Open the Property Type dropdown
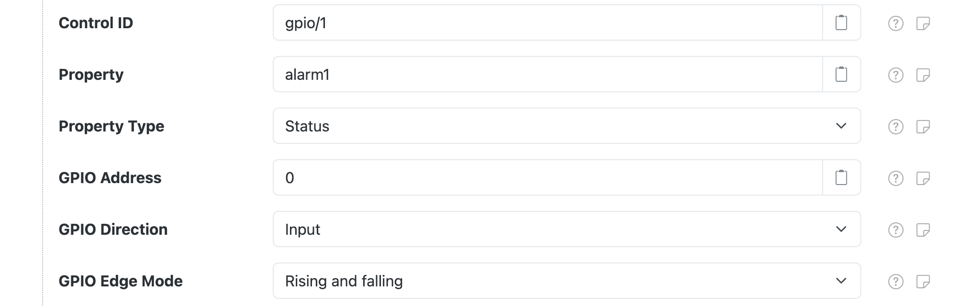980x306 pixels. point(840,126)
